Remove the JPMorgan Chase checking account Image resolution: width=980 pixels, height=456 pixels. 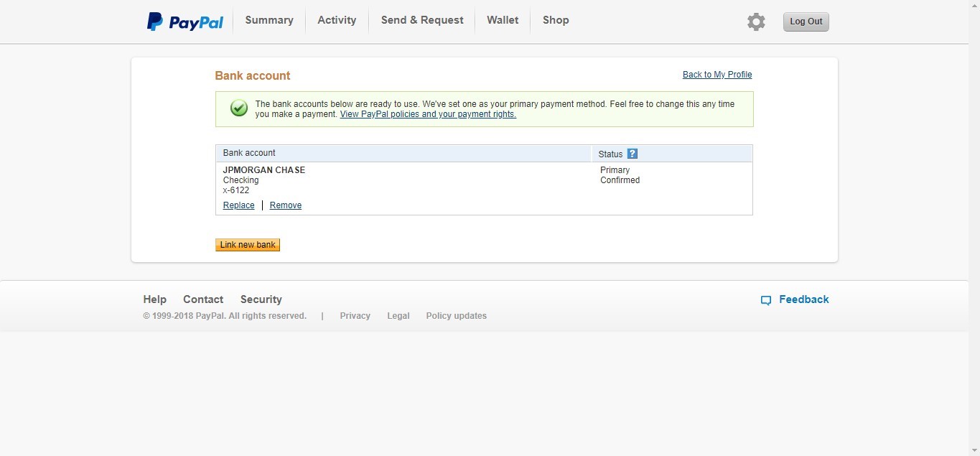[286, 205]
